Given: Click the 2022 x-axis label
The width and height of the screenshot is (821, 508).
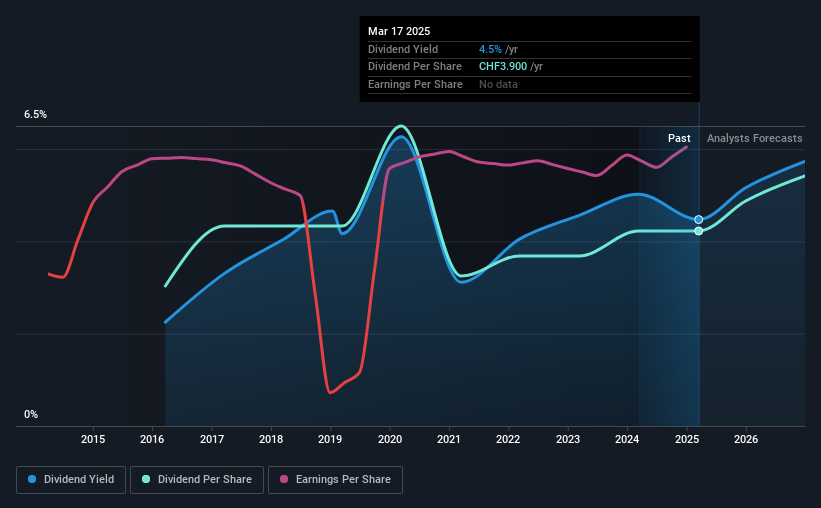Looking at the screenshot, I should click(x=508, y=439).
